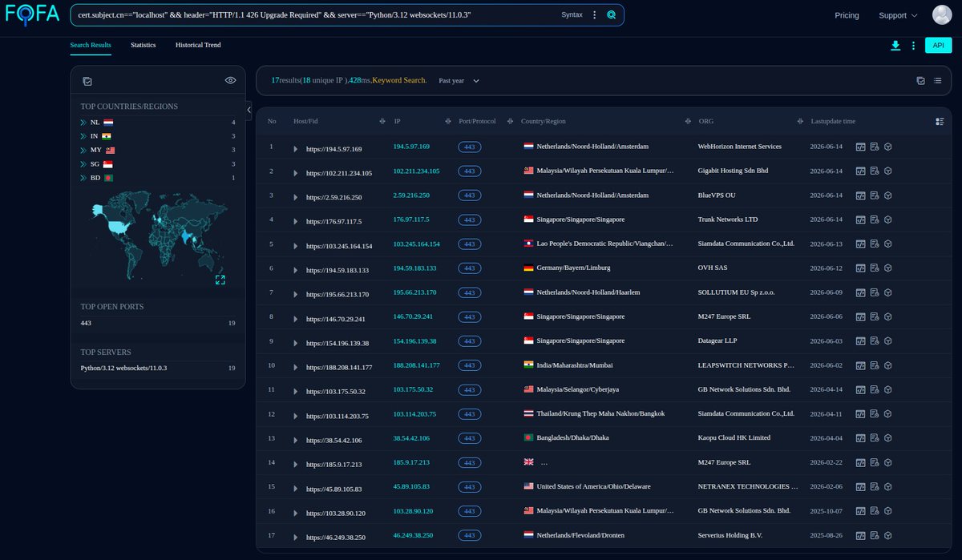Screen dimensions: 962x560
Task: Open host link https://103.28.90.120
Action: point(335,513)
